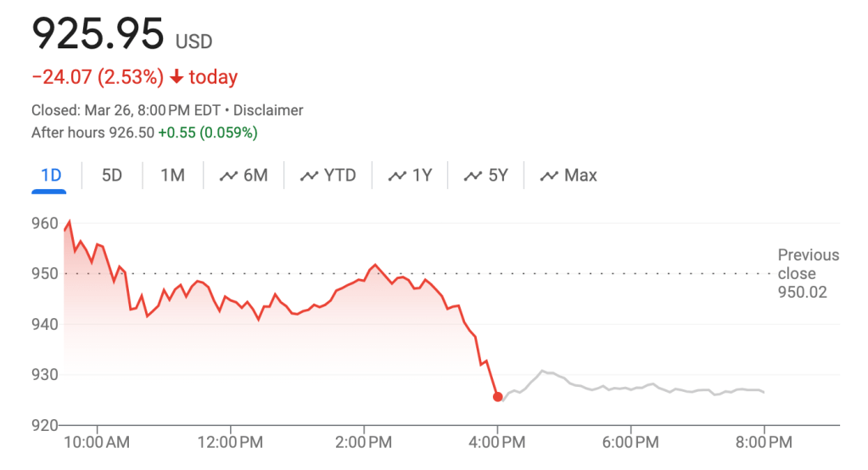This screenshot has width=868, height=470.
Task: Click the trend icon beside 6M
Action: pos(227,176)
